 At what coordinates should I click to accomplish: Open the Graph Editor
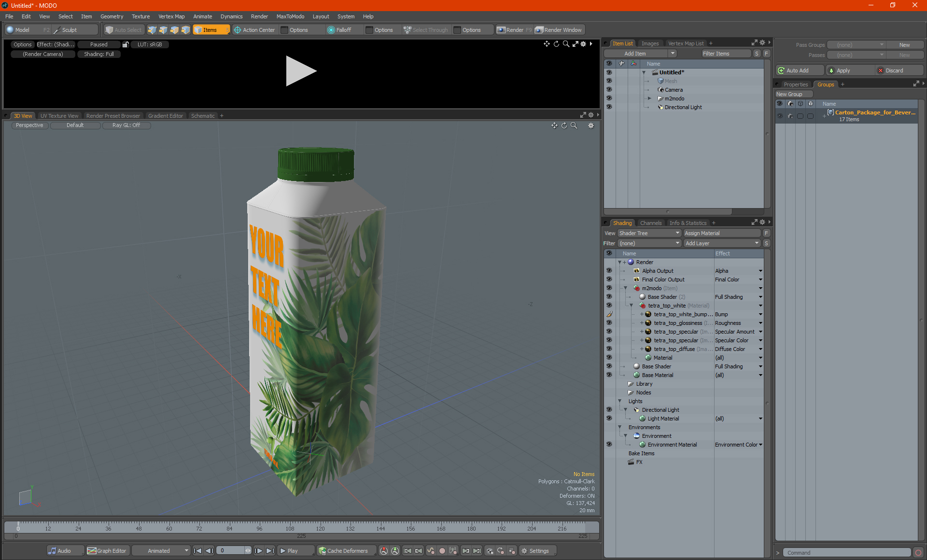click(x=107, y=551)
